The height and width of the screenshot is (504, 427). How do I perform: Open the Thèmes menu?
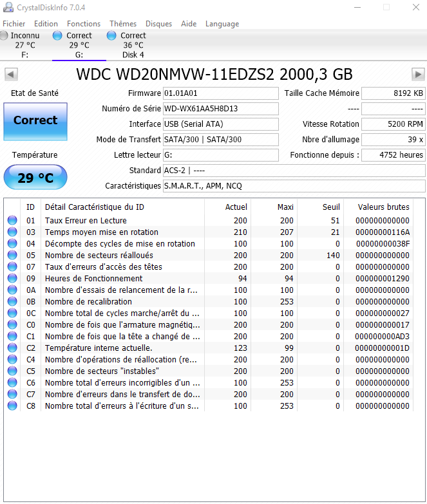(123, 24)
